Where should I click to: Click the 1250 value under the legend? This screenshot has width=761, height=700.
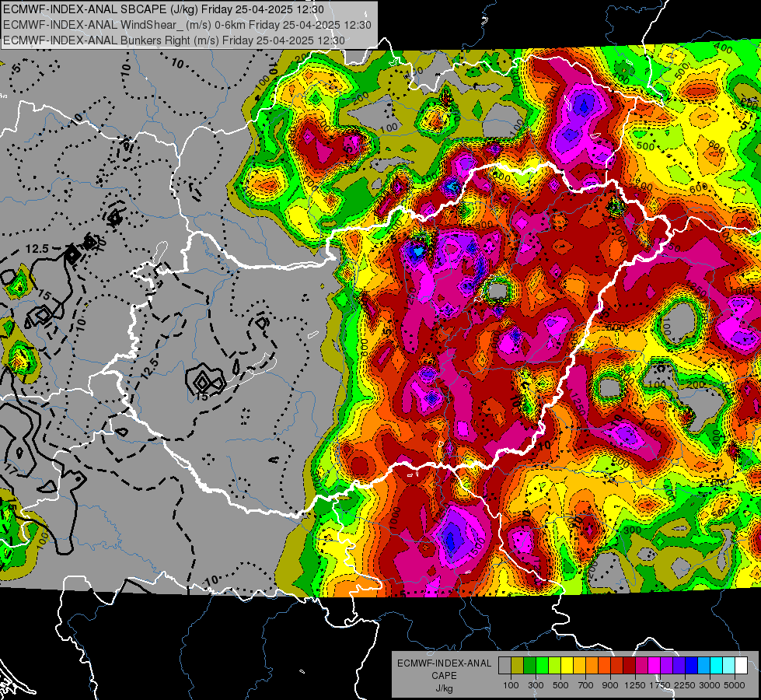click(x=635, y=685)
